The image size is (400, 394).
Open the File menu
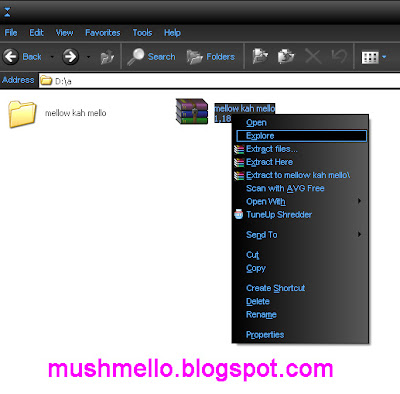[x=11, y=33]
